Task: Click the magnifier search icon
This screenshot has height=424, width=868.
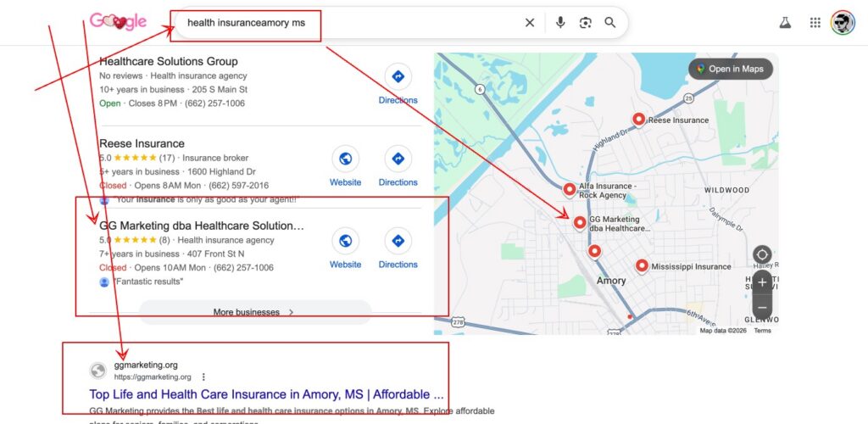Action: [x=610, y=23]
